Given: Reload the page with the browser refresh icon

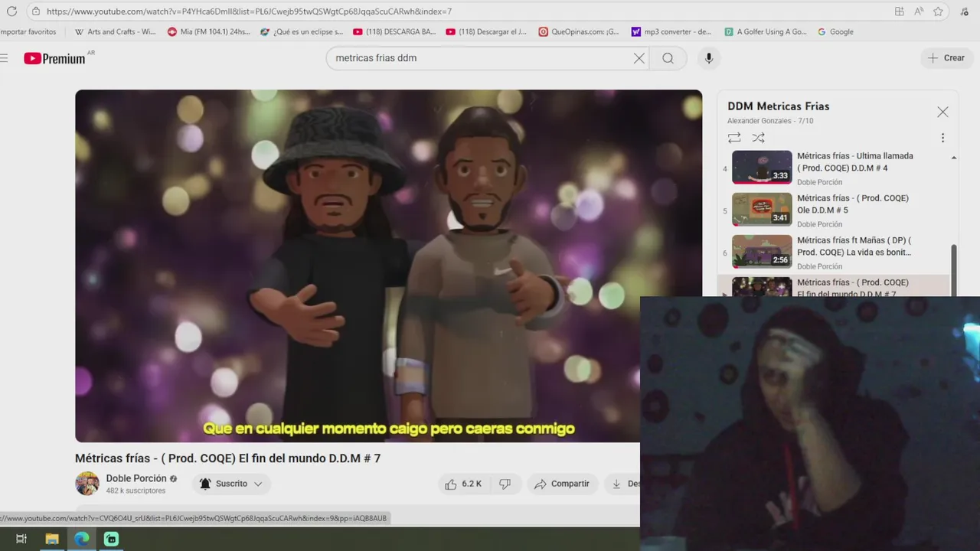Looking at the screenshot, I should [x=11, y=11].
